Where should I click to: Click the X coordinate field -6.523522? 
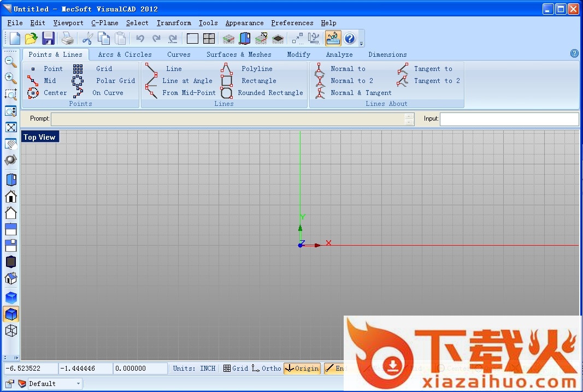pyautogui.click(x=31, y=368)
